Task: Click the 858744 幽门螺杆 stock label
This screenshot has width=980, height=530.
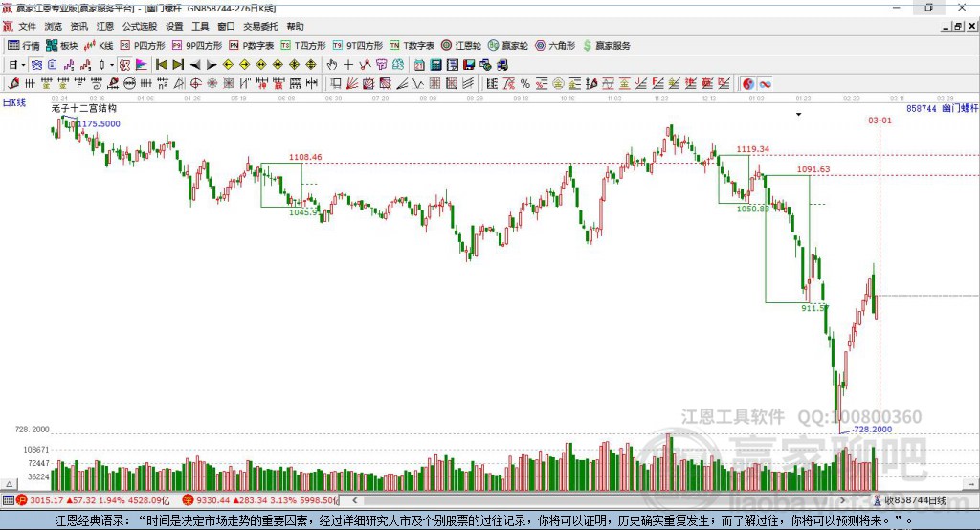Action: tap(942, 108)
